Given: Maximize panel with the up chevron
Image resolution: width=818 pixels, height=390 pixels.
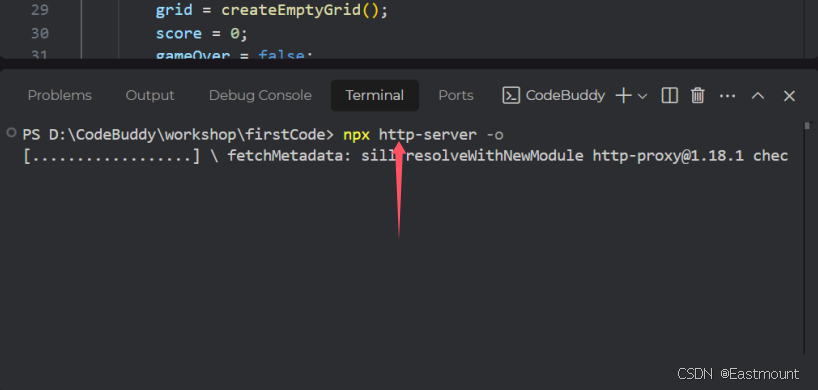Looking at the screenshot, I should 757,96.
